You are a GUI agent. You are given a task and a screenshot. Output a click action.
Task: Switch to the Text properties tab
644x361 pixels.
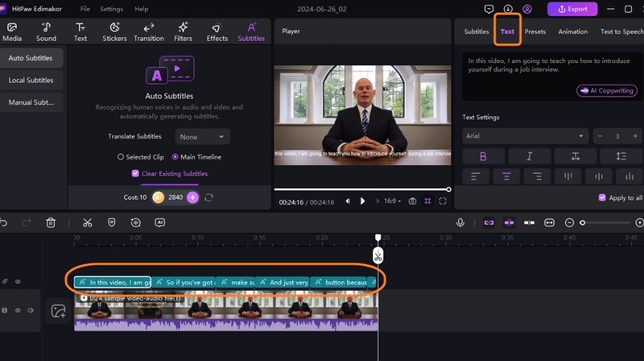507,31
